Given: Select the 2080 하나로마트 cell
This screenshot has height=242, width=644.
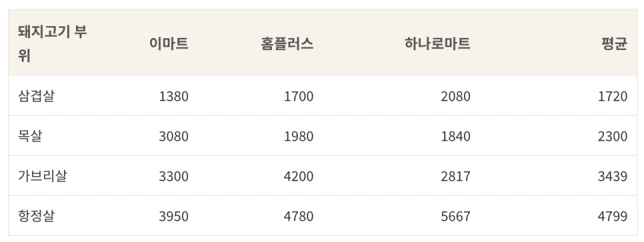Looking at the screenshot, I should click(455, 96).
